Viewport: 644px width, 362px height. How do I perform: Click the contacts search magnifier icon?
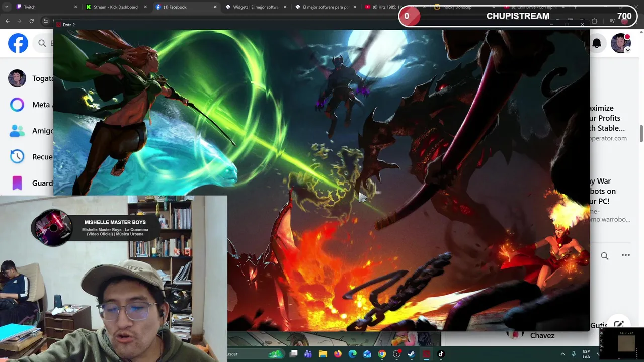pyautogui.click(x=605, y=256)
